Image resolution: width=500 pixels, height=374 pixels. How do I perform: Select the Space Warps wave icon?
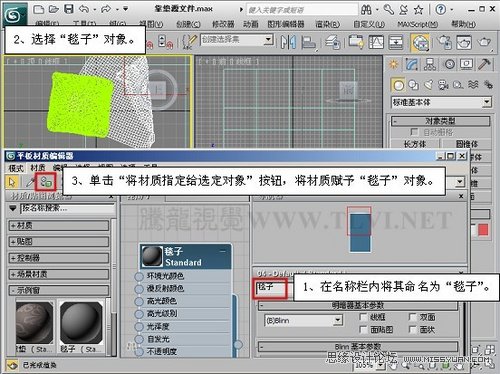473,85
